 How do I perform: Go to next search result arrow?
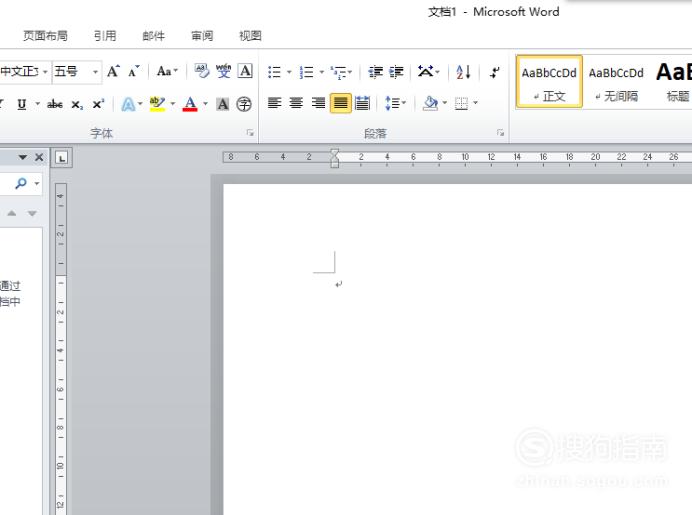(32, 214)
